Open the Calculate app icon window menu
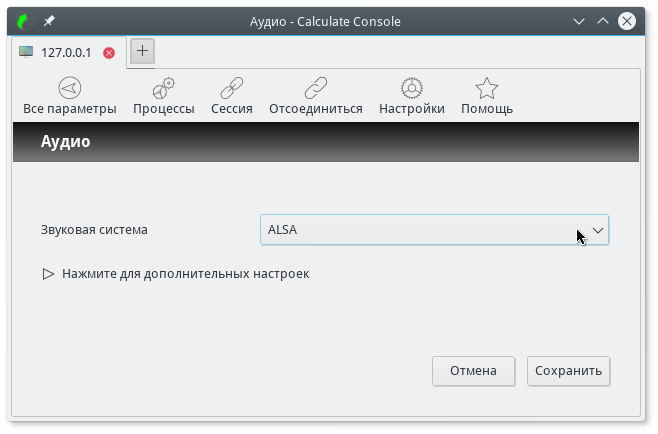This screenshot has width=658, height=434. 23,21
